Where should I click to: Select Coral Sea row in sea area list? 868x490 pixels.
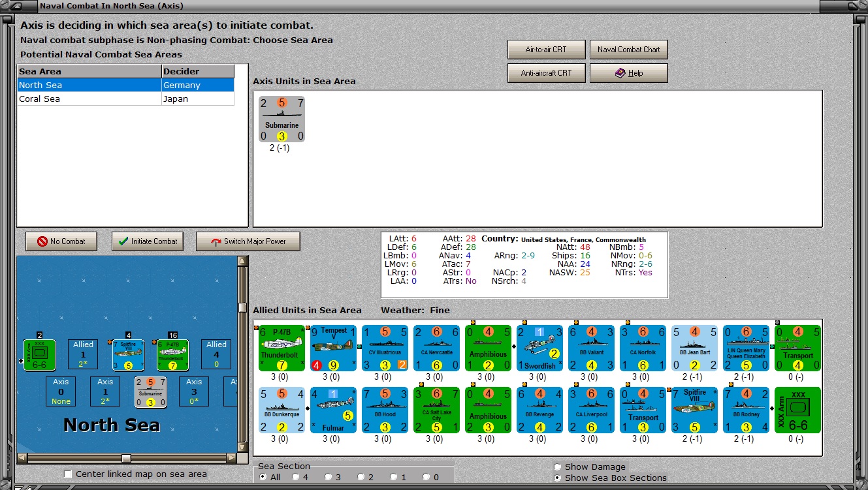point(125,99)
